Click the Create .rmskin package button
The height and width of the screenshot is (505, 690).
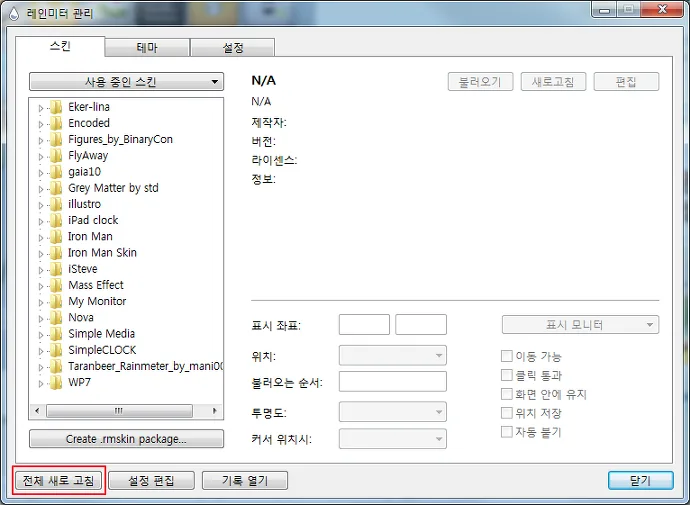click(x=126, y=439)
